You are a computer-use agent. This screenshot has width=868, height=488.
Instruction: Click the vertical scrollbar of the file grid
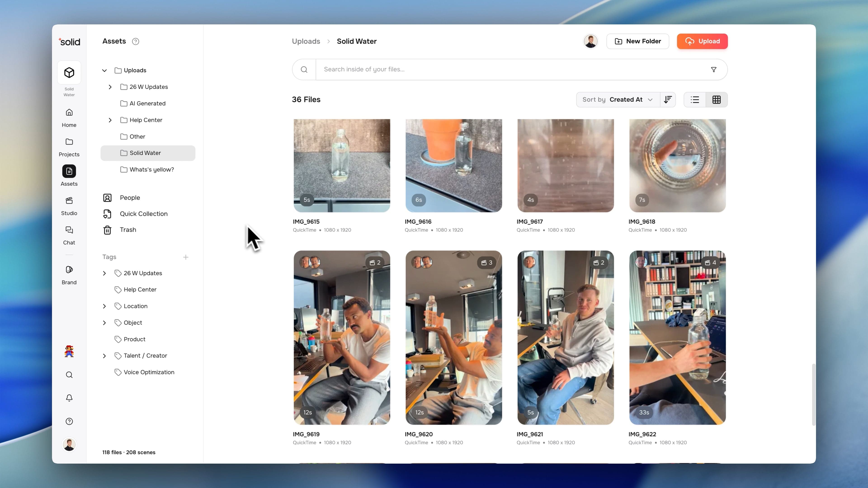pyautogui.click(x=814, y=394)
